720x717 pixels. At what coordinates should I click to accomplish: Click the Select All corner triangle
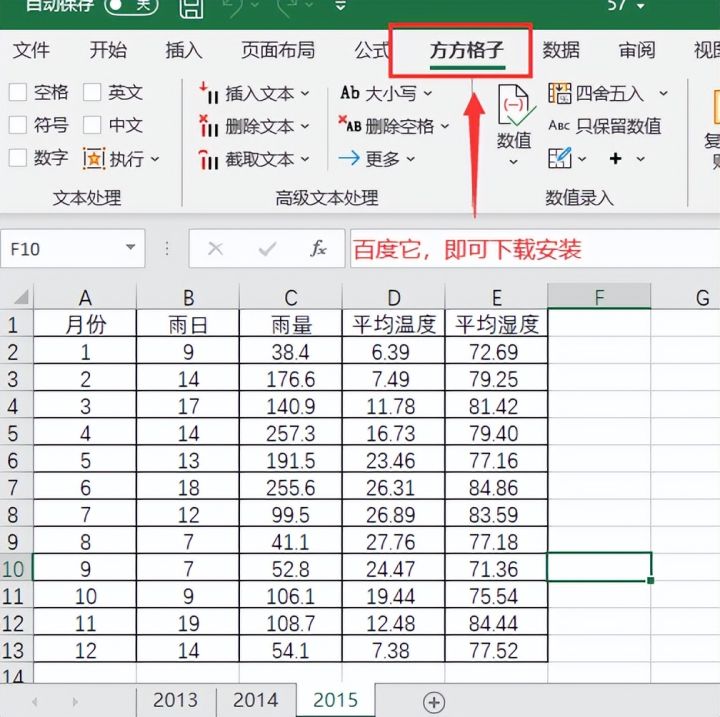[x=20, y=297]
